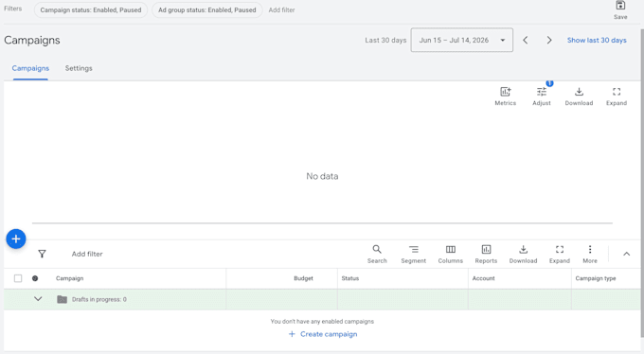Screen dimensions: 644x354
Task: Click the Drafts in progress folder icon
Action: 62,299
